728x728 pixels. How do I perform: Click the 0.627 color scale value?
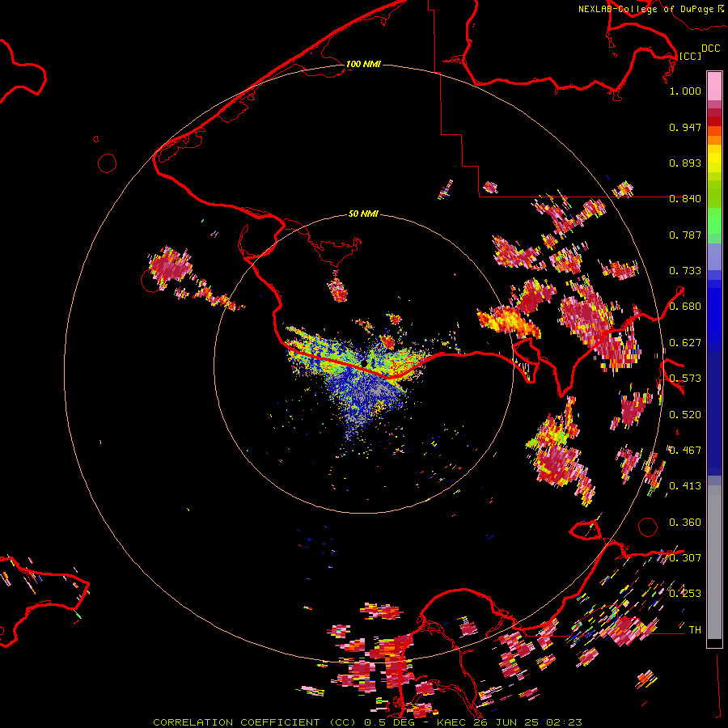coord(685,343)
